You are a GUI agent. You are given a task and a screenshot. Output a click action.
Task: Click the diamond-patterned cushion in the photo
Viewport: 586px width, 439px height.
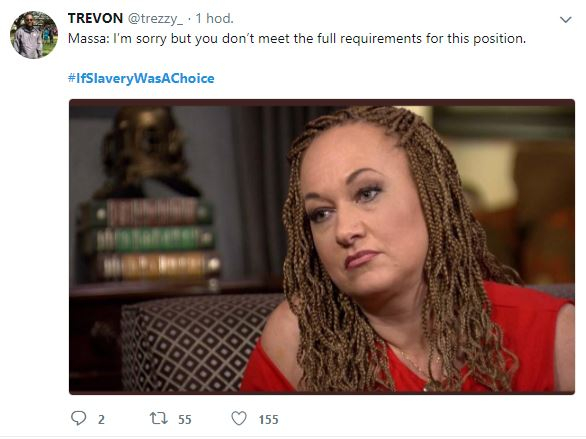pos(194,342)
